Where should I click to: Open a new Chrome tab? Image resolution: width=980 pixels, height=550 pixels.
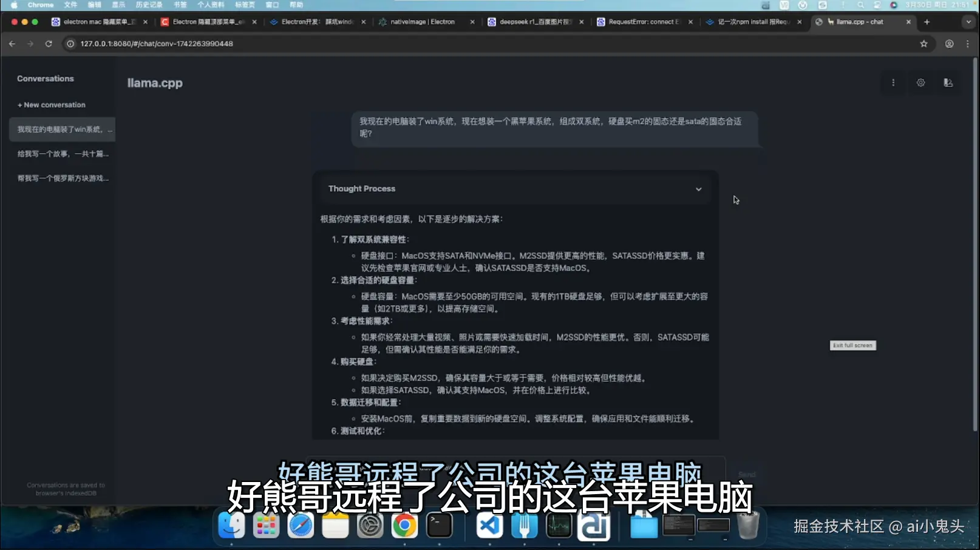coord(927,22)
